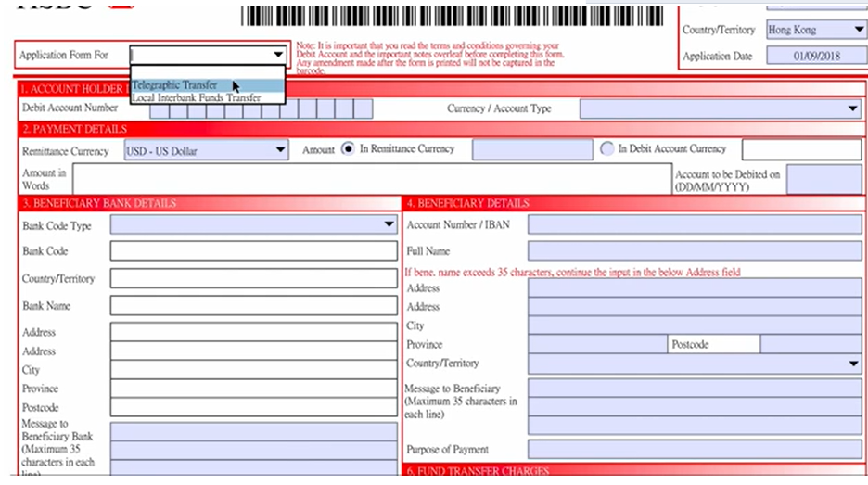Click the Bank Name input field

[x=253, y=306]
